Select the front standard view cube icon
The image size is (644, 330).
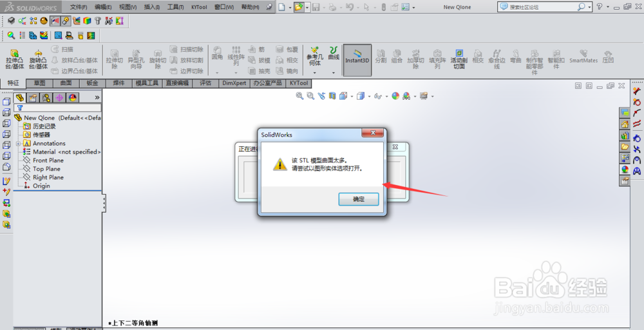pyautogui.click(x=6, y=101)
